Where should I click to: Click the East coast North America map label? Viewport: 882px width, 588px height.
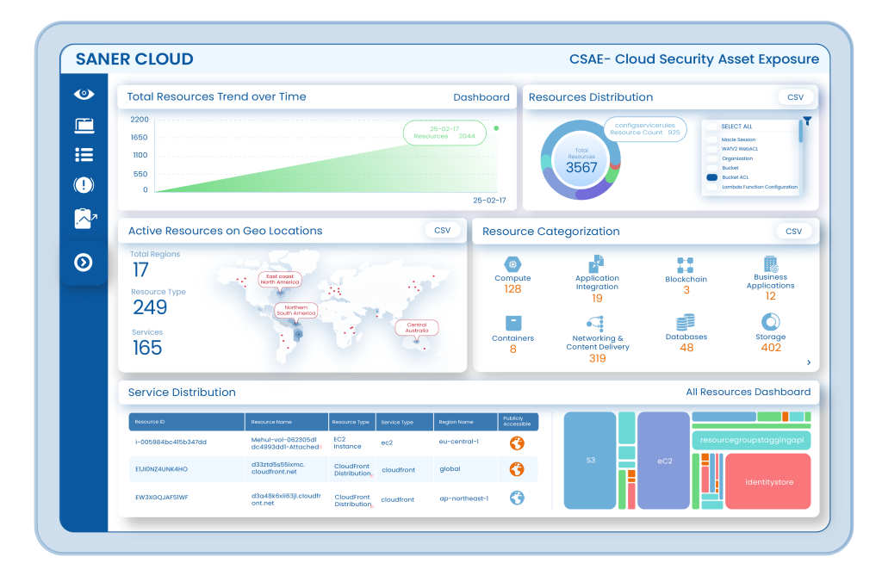[x=280, y=280]
